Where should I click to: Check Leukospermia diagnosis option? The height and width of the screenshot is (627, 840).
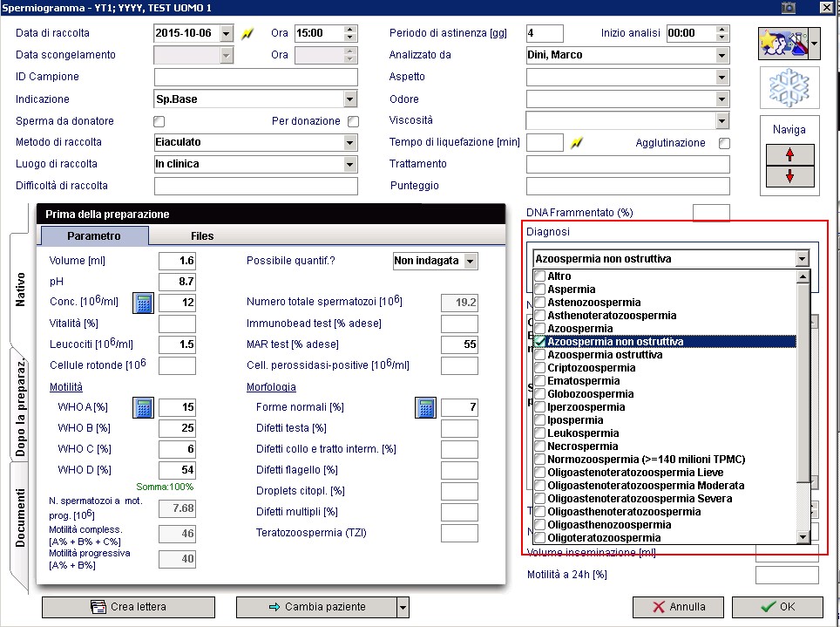click(540, 433)
